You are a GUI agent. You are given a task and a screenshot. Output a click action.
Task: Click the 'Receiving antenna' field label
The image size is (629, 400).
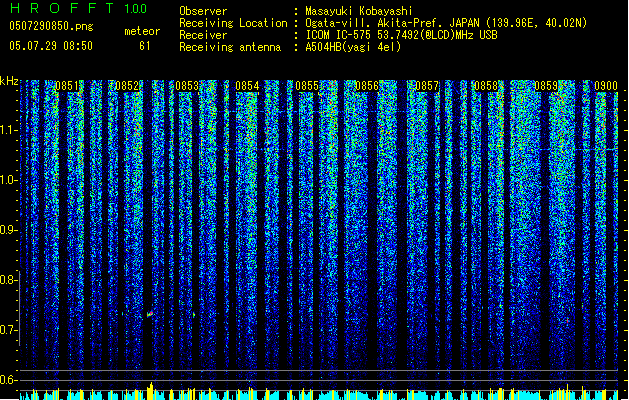click(230, 47)
